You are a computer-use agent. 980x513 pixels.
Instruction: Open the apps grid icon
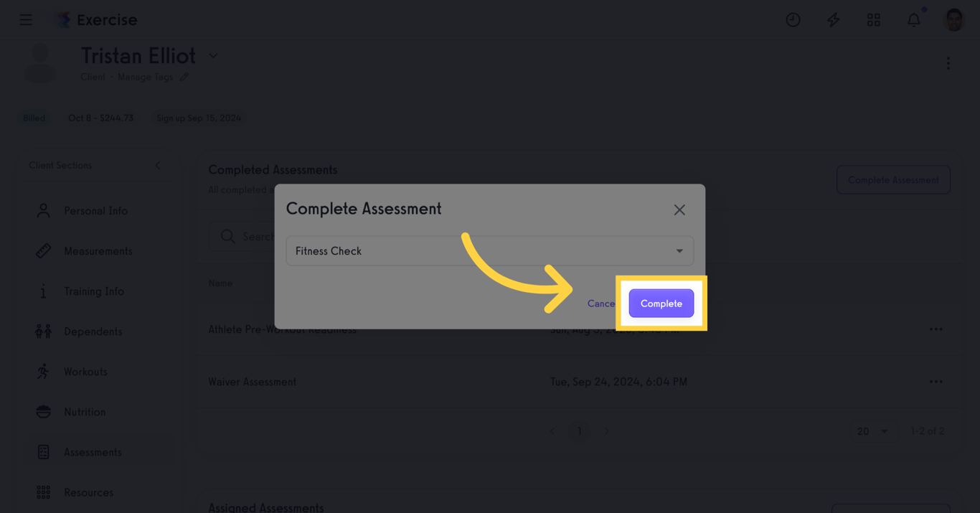[873, 20]
